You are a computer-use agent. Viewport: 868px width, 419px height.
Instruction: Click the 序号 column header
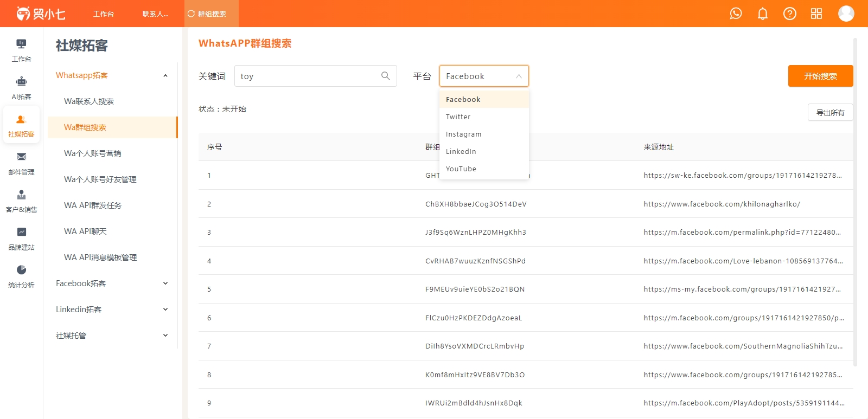coord(214,147)
